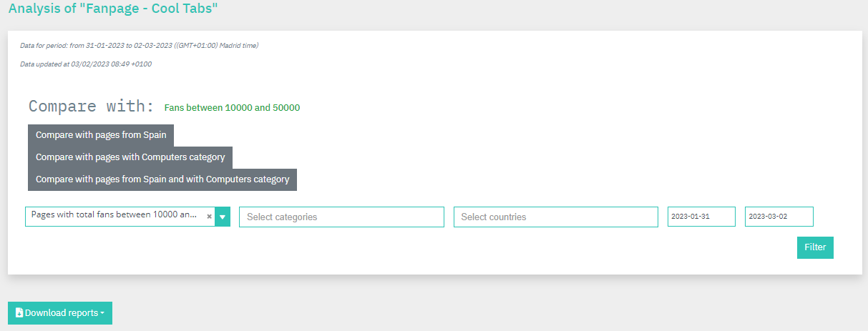Click the green Fans between 10000 and 50000 label
This screenshot has width=868, height=331.
tap(232, 108)
